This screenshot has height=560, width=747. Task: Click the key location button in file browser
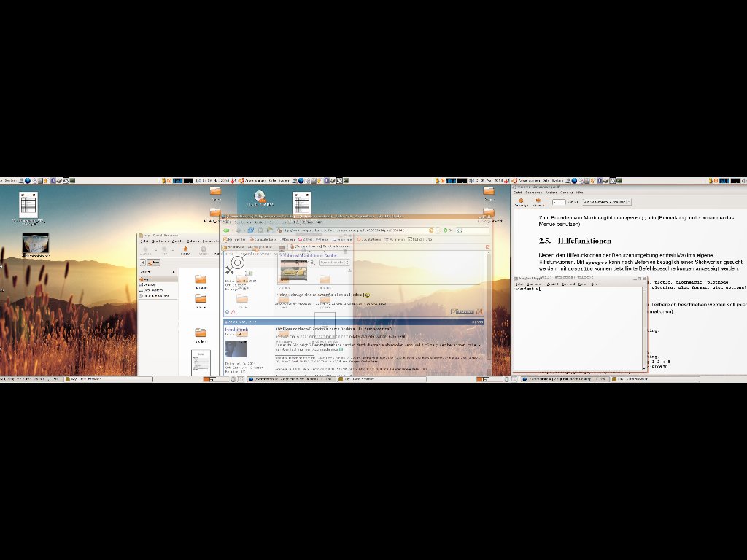[x=153, y=262]
